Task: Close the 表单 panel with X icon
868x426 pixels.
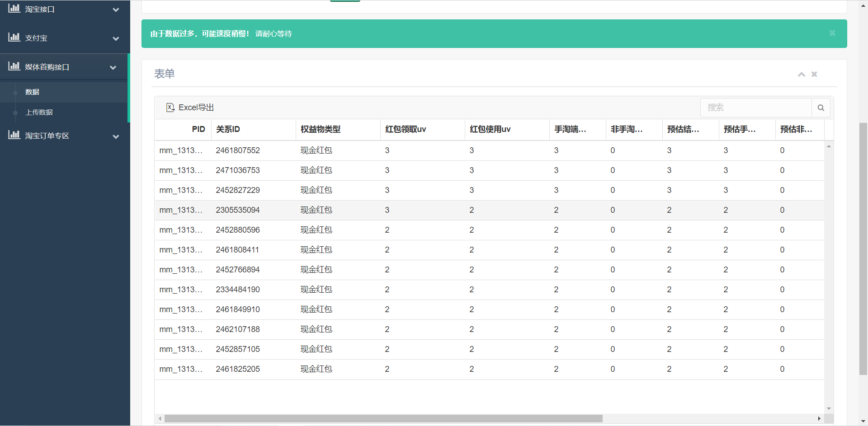Action: (x=814, y=74)
